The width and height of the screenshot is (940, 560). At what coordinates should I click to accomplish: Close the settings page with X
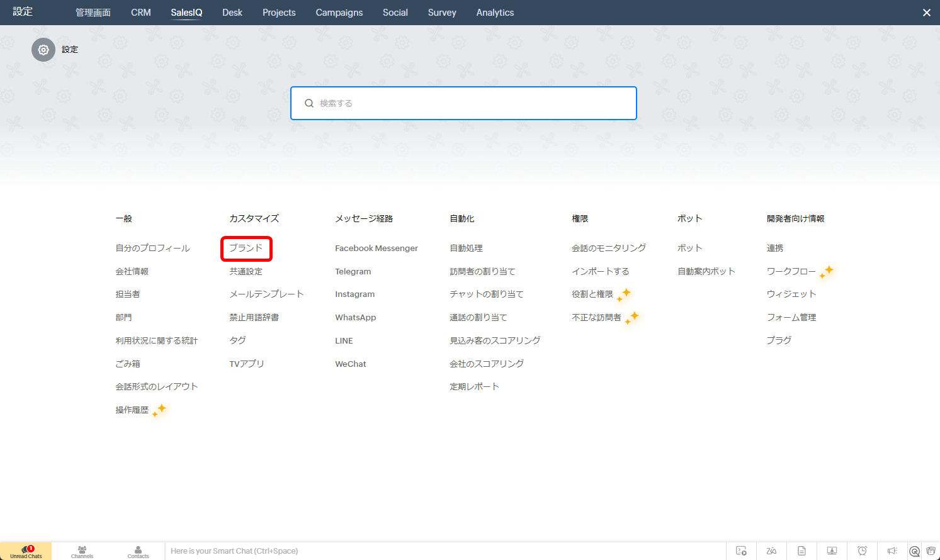(927, 13)
